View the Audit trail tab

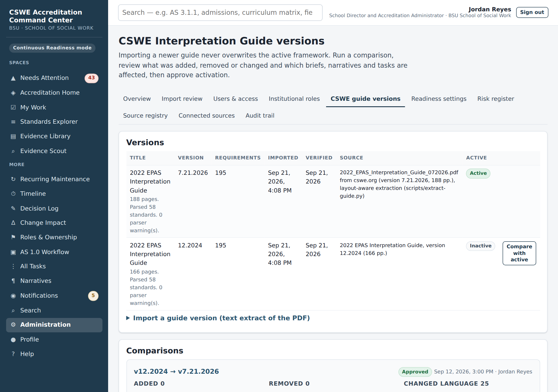tap(260, 116)
